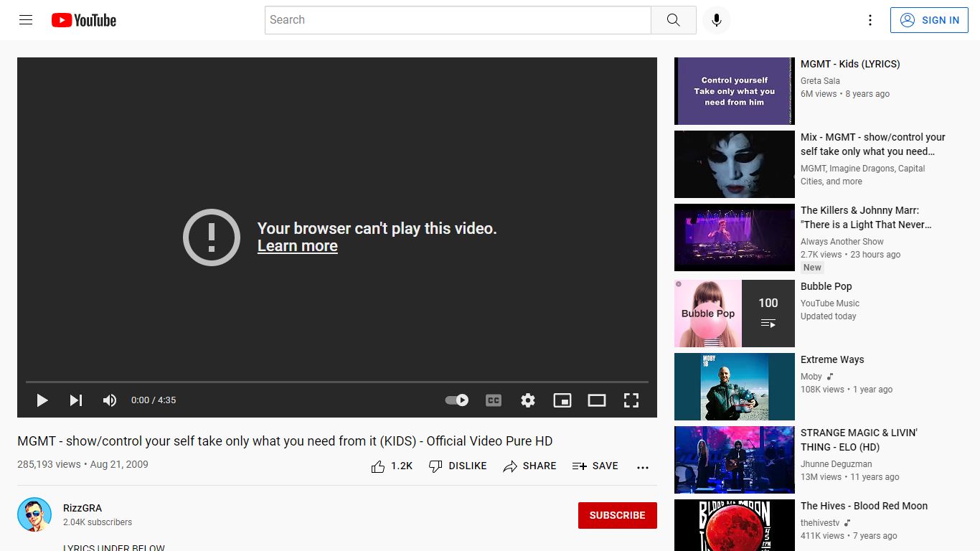The width and height of the screenshot is (980, 551).
Task: Subscribe to RizzGRA channel
Action: pyautogui.click(x=618, y=515)
